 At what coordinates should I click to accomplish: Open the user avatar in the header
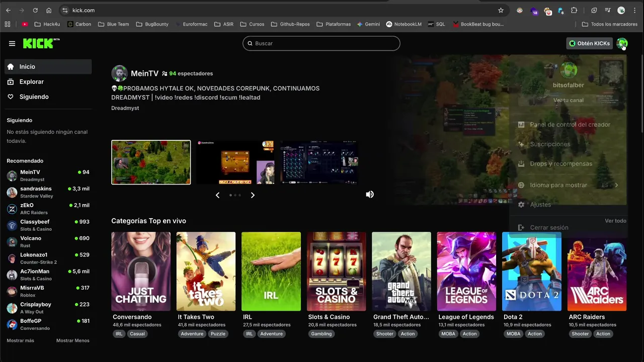[x=622, y=43]
